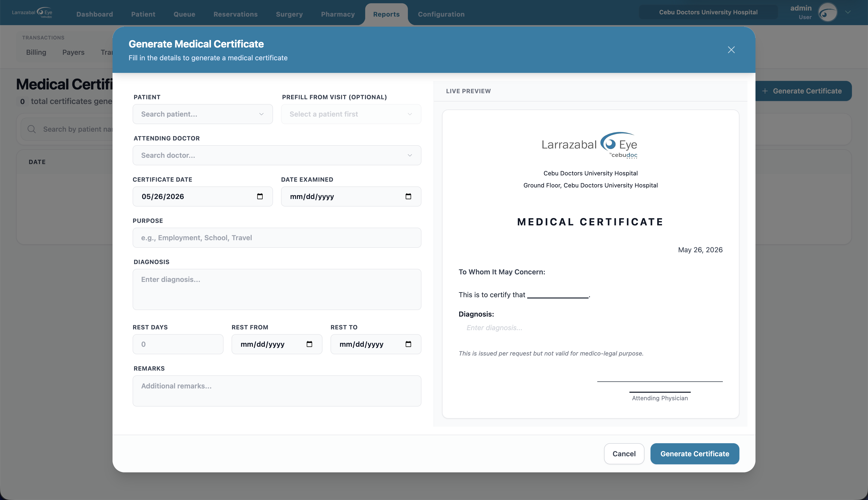868x500 pixels.
Task: Focus the Purpose input field
Action: 277,238
